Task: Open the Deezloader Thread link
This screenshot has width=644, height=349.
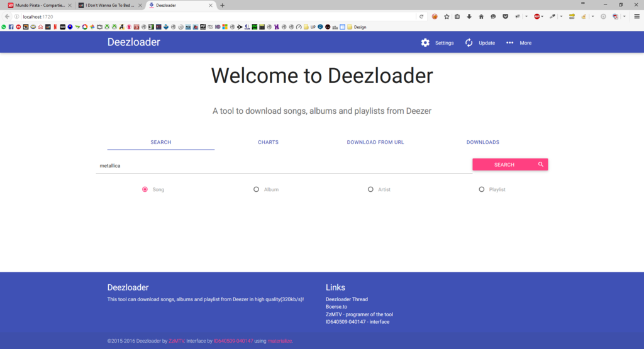Action: [x=347, y=299]
